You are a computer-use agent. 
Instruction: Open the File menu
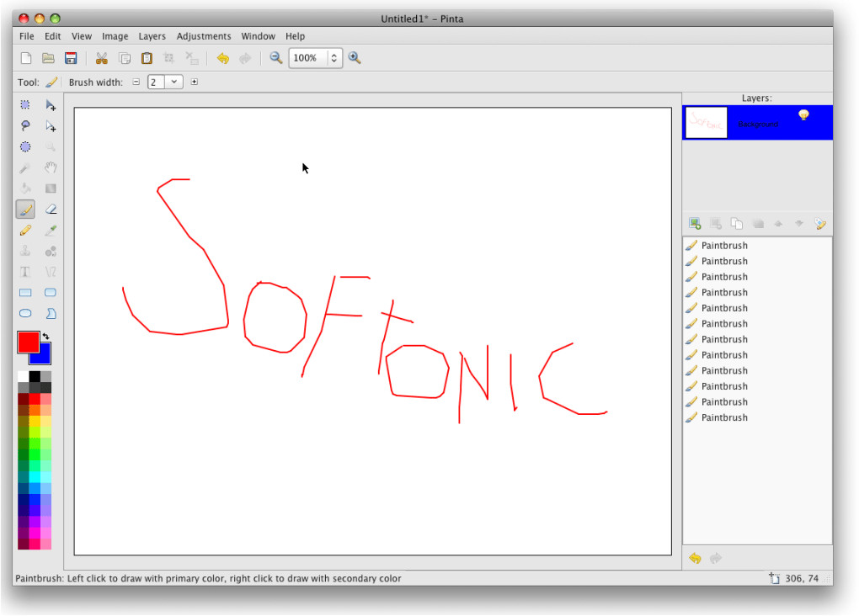[x=26, y=36]
